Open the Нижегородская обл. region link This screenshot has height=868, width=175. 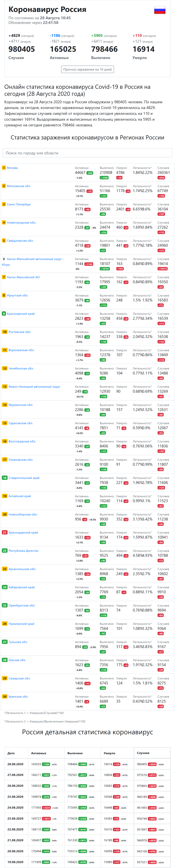(x=21, y=222)
